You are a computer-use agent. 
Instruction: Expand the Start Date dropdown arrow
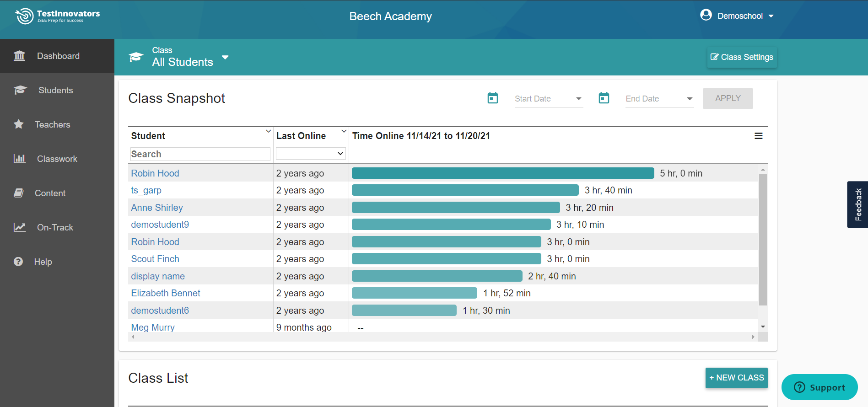pyautogui.click(x=578, y=99)
